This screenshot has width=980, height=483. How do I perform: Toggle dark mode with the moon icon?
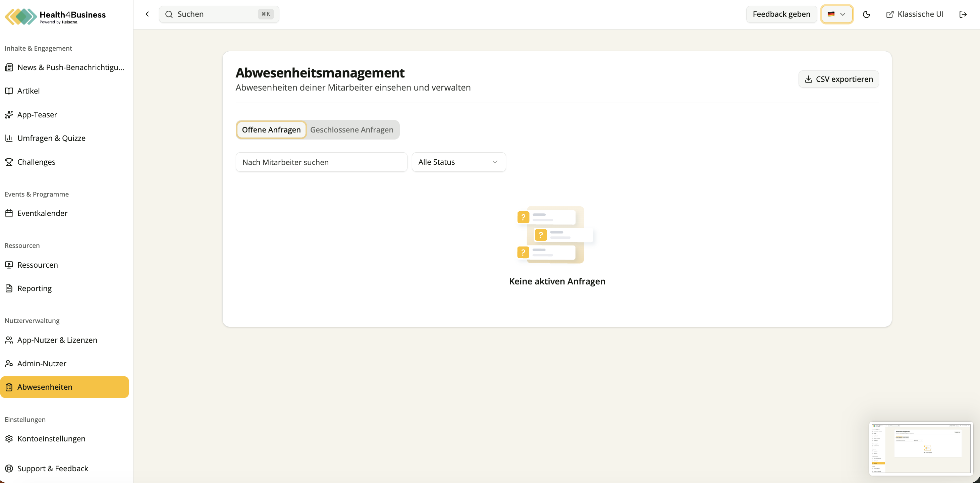pos(866,14)
